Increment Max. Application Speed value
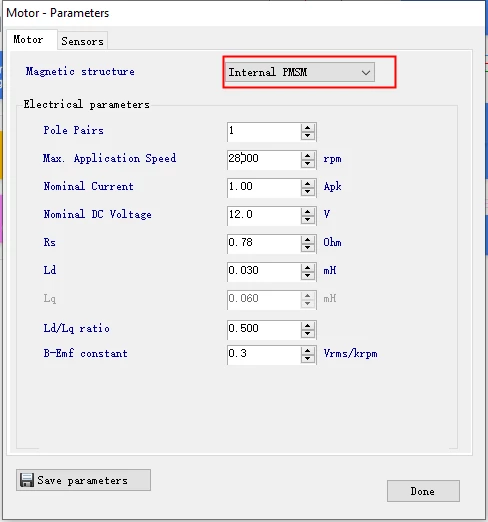The width and height of the screenshot is (488, 522). coord(308,155)
